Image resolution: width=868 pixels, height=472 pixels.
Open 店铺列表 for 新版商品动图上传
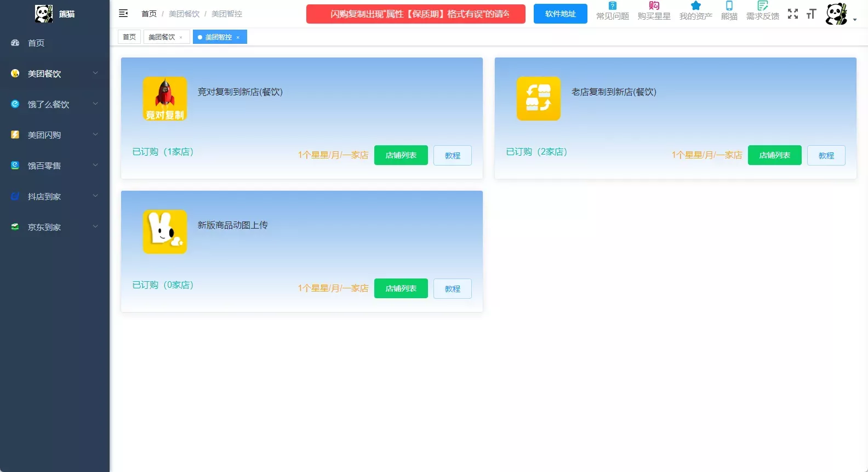[x=401, y=288]
